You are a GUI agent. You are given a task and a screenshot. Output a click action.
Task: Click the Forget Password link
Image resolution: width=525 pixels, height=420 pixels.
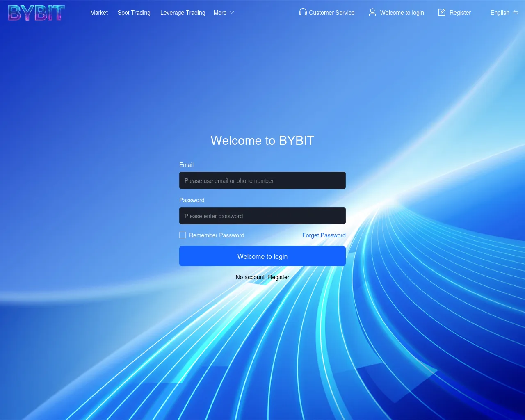(x=324, y=235)
